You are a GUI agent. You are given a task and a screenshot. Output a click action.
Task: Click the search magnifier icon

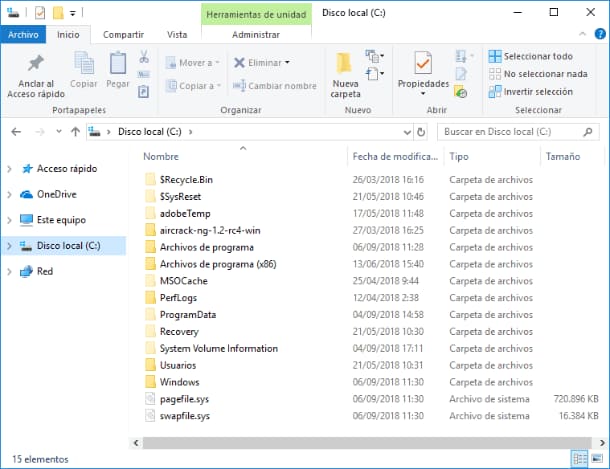(588, 132)
